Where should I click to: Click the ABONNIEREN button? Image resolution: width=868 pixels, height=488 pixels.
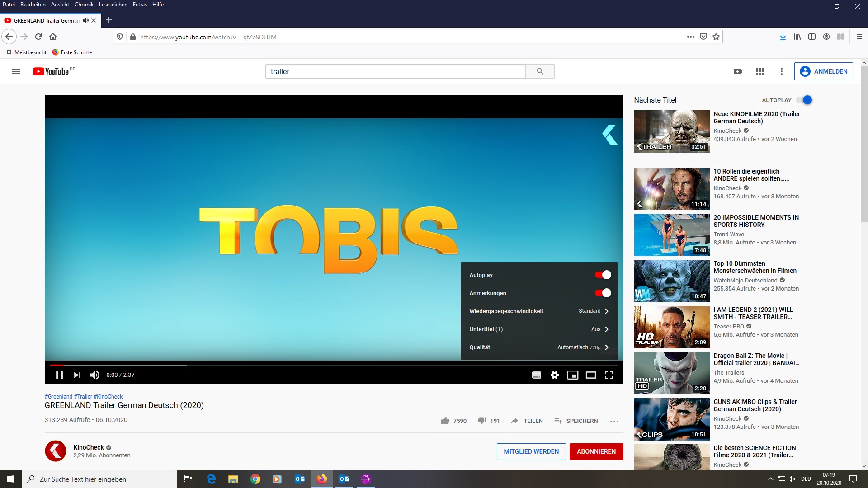point(596,451)
